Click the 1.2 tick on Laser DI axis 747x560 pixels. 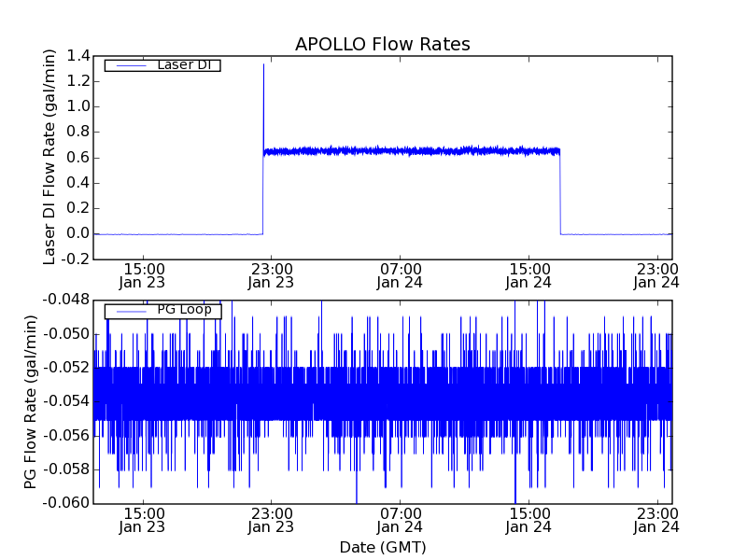pos(78,81)
